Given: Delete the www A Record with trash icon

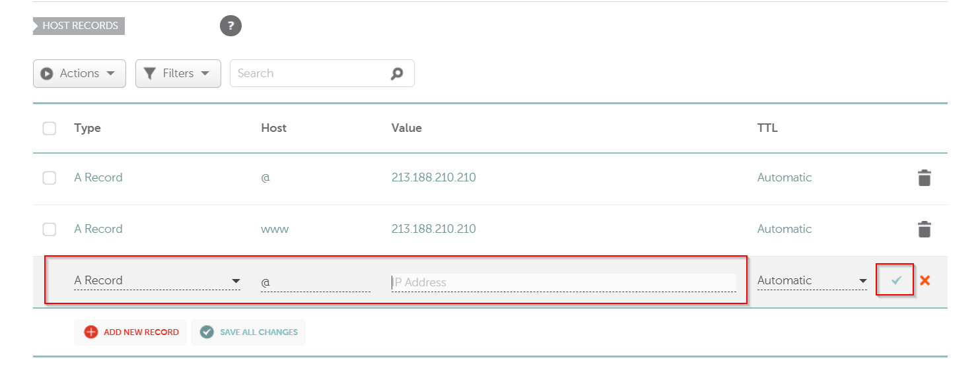Looking at the screenshot, I should pyautogui.click(x=924, y=230).
